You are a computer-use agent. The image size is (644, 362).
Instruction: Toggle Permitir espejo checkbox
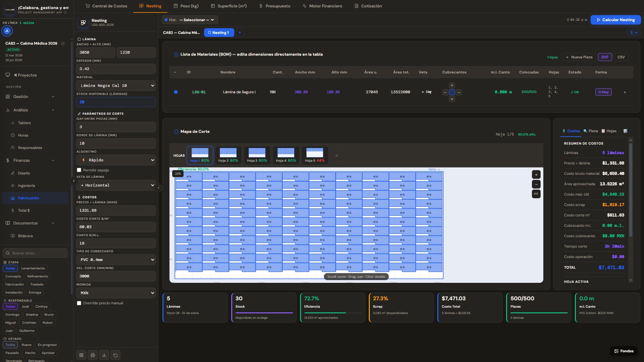(79, 170)
